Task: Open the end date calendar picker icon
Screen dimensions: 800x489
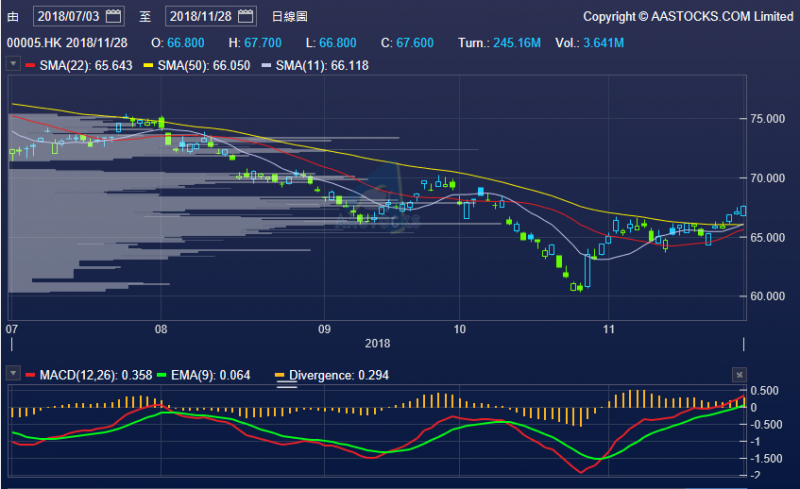Action: 246,16
